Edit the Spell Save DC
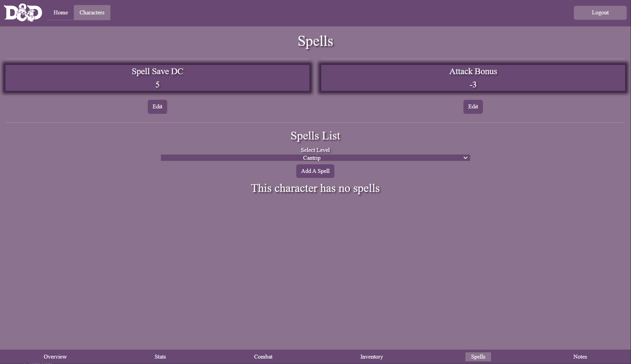The height and width of the screenshot is (364, 631). tap(157, 107)
